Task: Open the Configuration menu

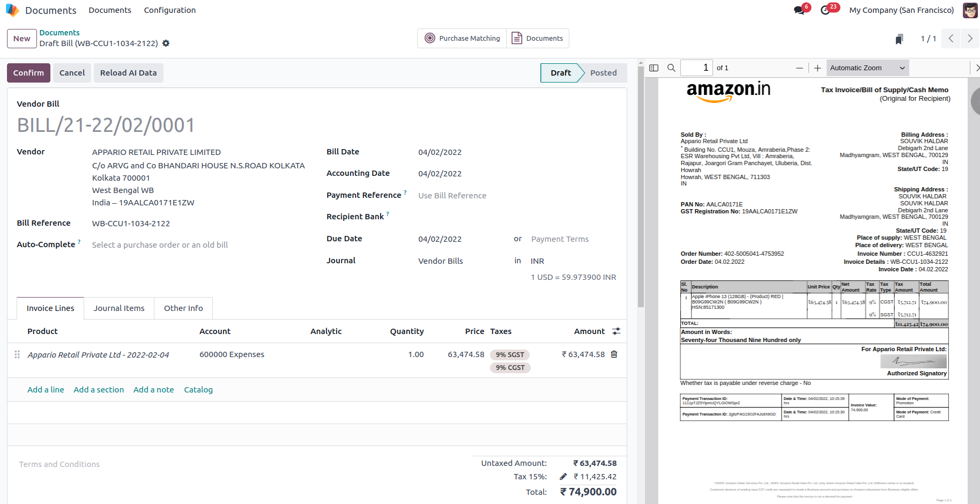Action: click(170, 10)
